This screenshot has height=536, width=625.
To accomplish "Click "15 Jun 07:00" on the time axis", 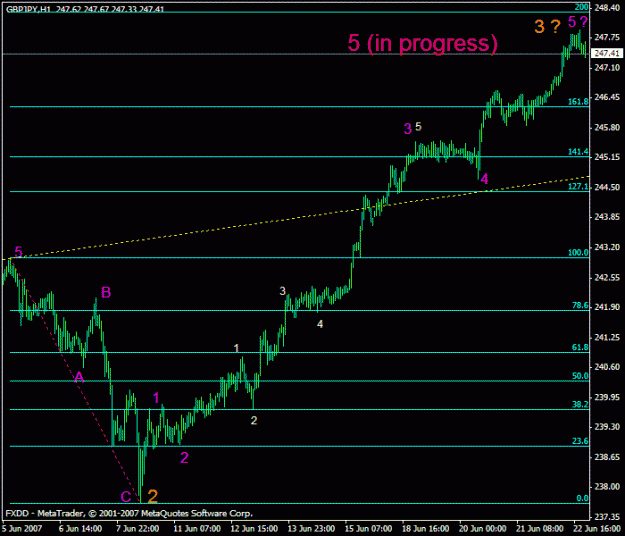I will 369,528.
